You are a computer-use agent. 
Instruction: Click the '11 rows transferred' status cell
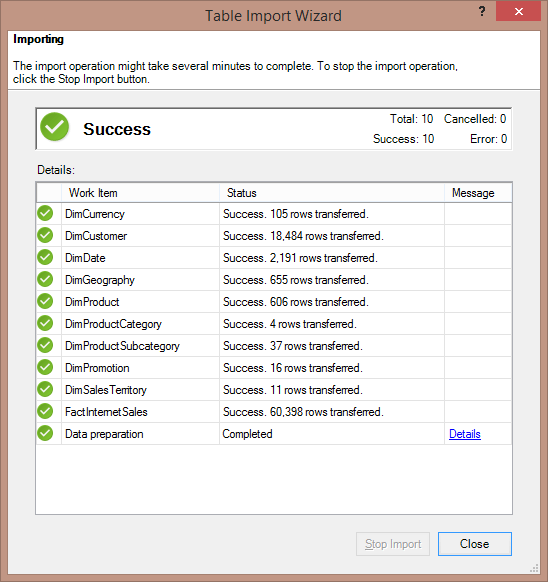[x=332, y=390]
